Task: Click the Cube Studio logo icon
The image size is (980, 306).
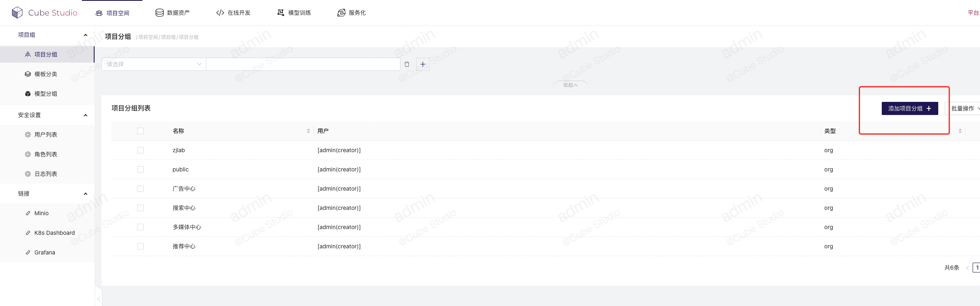Action: click(x=17, y=13)
